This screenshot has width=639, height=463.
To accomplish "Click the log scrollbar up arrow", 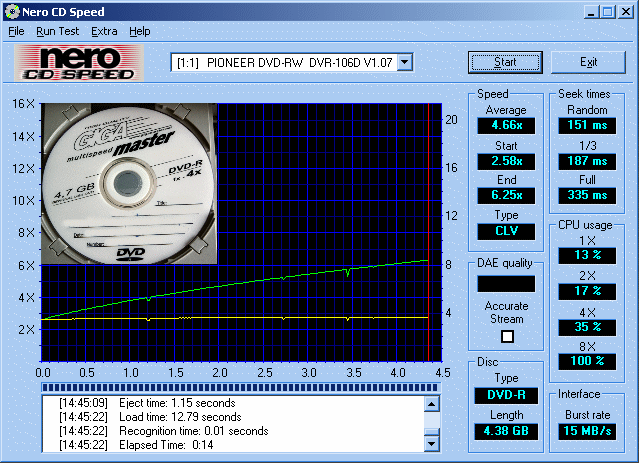I will (x=432, y=404).
